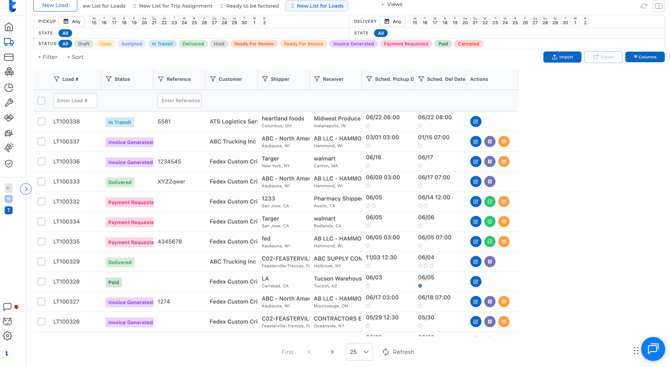Screen dimensions: 670x367
Task: Change page size from 25 dropdown
Action: [359, 352]
